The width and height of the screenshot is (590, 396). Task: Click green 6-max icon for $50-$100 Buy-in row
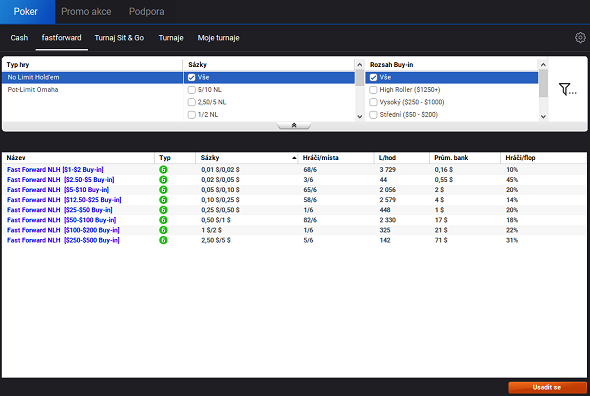tap(163, 220)
